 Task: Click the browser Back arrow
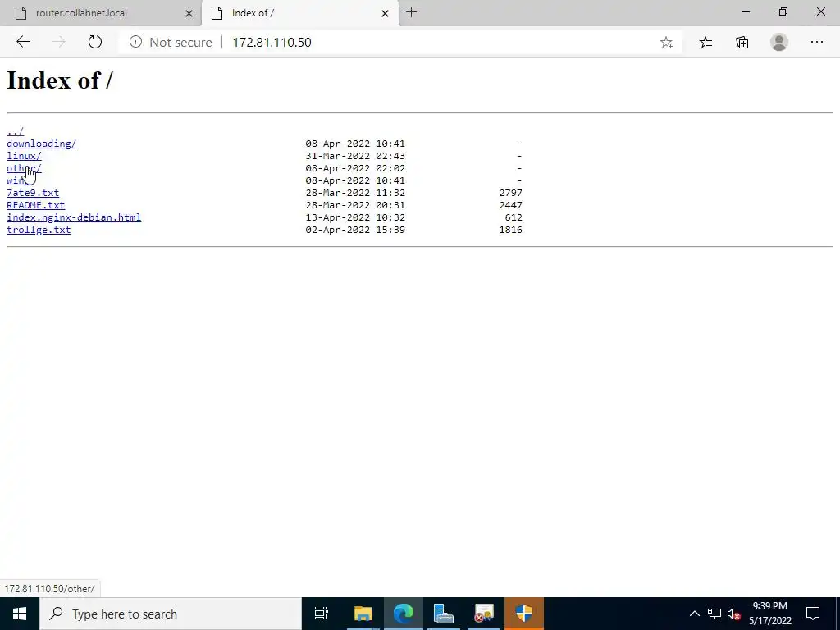point(23,42)
